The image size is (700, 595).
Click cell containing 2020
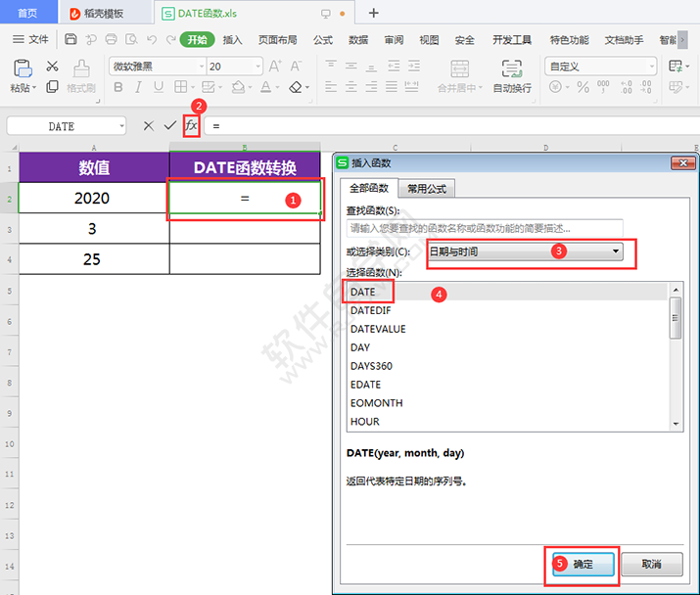click(x=94, y=198)
